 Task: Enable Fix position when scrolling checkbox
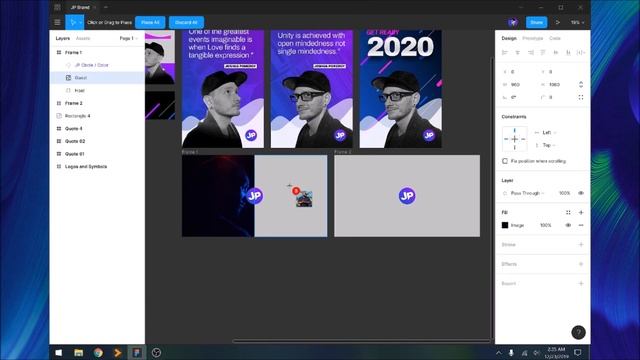pos(505,161)
